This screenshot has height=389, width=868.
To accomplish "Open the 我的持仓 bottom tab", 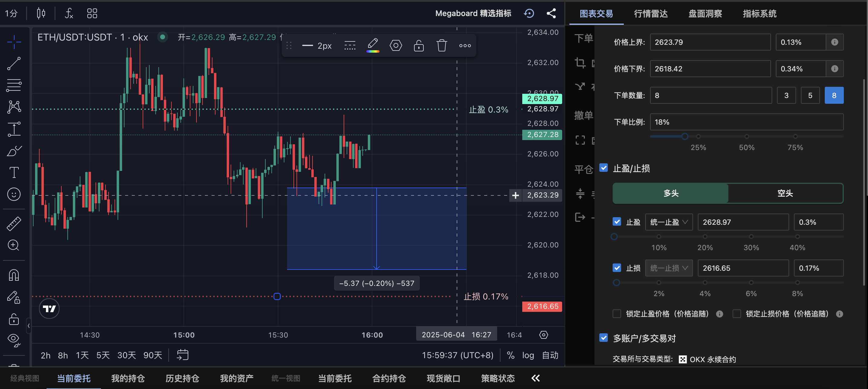I will [128, 378].
